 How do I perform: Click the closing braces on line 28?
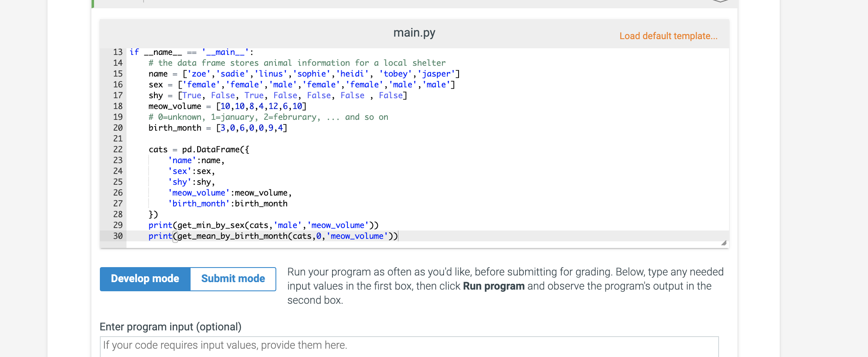pyautogui.click(x=153, y=214)
